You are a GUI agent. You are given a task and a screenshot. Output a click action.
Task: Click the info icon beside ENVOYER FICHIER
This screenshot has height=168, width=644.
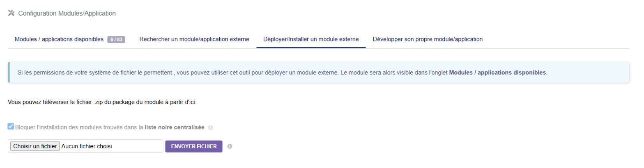230,146
